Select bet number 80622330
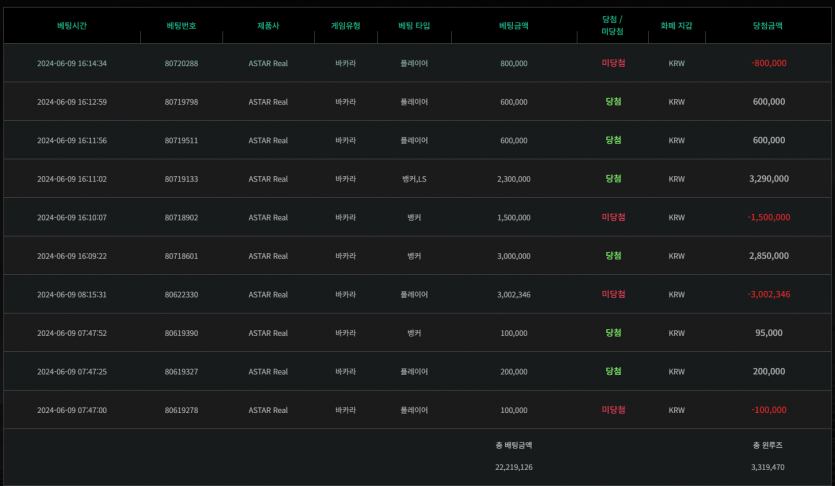835x486 pixels. pos(181,294)
